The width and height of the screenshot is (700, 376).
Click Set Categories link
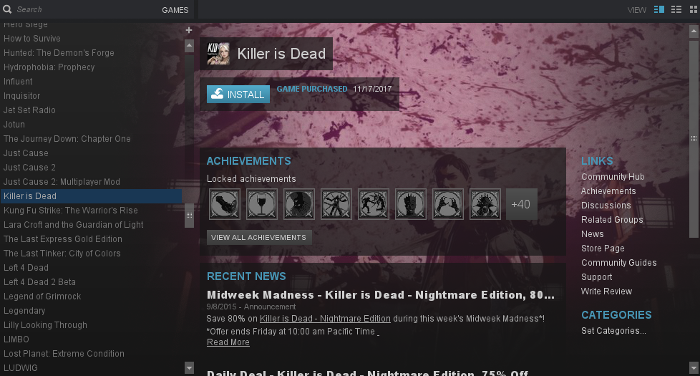[613, 331]
